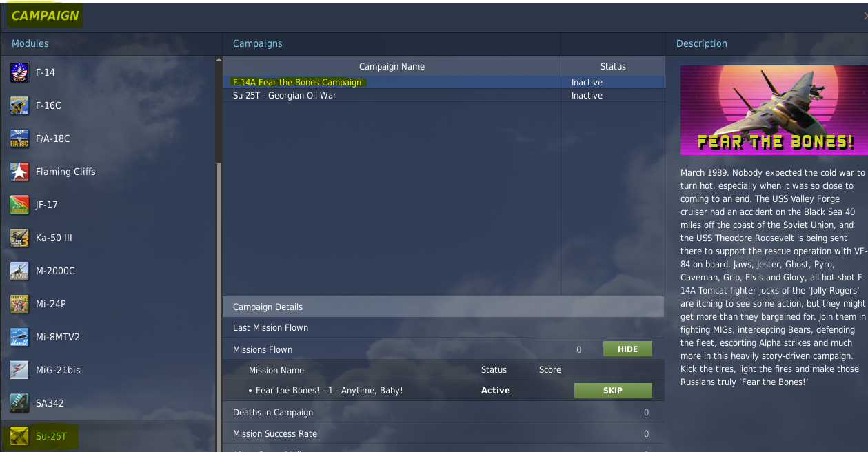
Task: Click Inactive status of Georgian Oil War
Action: [587, 96]
